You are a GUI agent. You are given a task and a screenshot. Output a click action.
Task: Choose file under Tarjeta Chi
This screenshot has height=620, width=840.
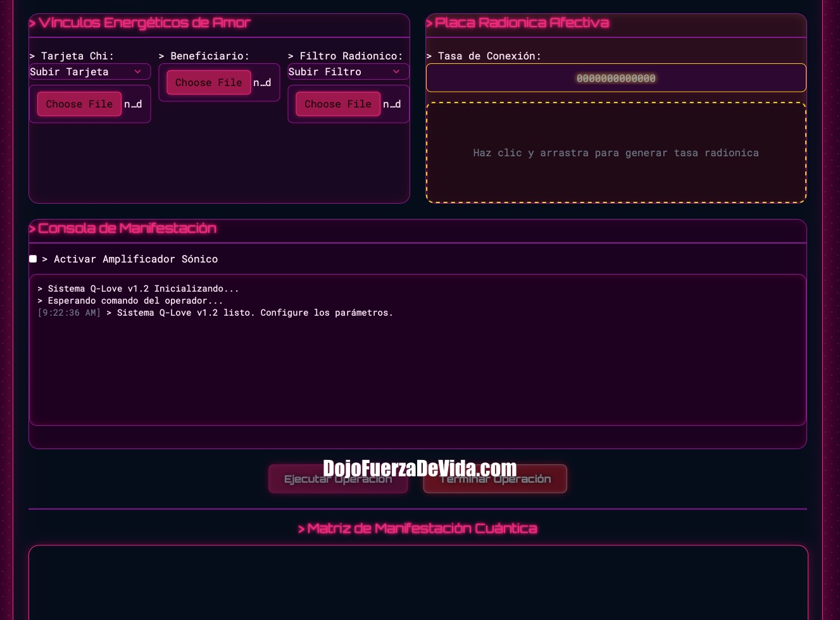[x=79, y=104]
